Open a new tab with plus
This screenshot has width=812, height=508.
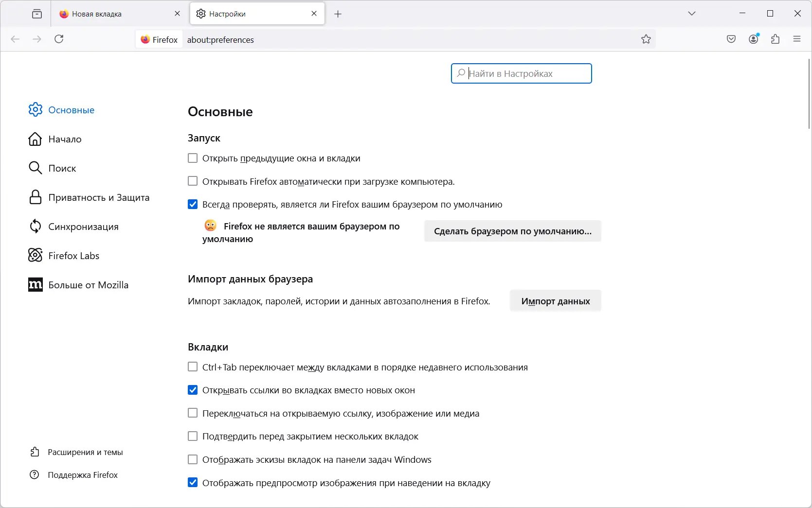tap(338, 14)
